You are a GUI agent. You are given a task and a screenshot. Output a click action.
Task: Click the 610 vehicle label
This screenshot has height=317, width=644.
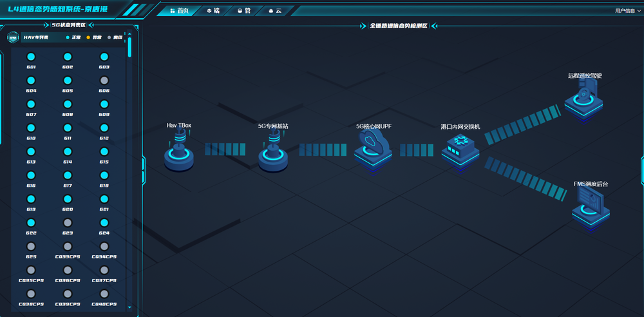pos(31,138)
